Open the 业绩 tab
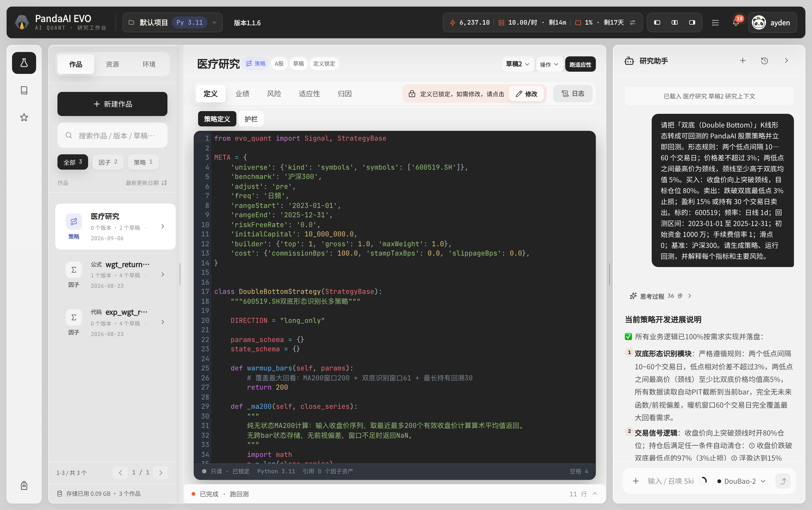Image resolution: width=812 pixels, height=510 pixels. [242, 93]
